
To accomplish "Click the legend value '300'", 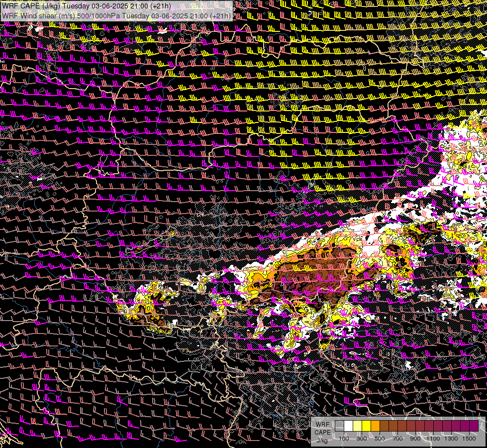I will (362, 439).
